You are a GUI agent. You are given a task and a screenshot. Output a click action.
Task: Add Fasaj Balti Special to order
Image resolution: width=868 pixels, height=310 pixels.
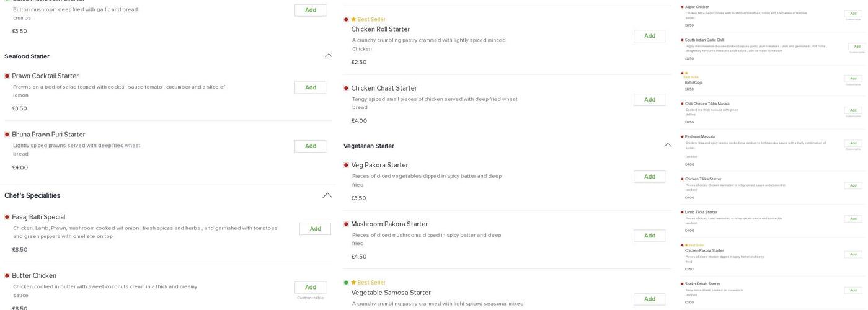(315, 229)
